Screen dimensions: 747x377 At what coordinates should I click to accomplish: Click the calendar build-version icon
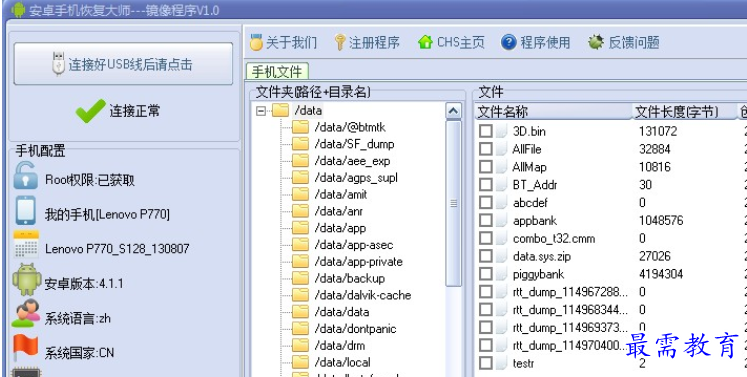pyautogui.click(x=26, y=245)
